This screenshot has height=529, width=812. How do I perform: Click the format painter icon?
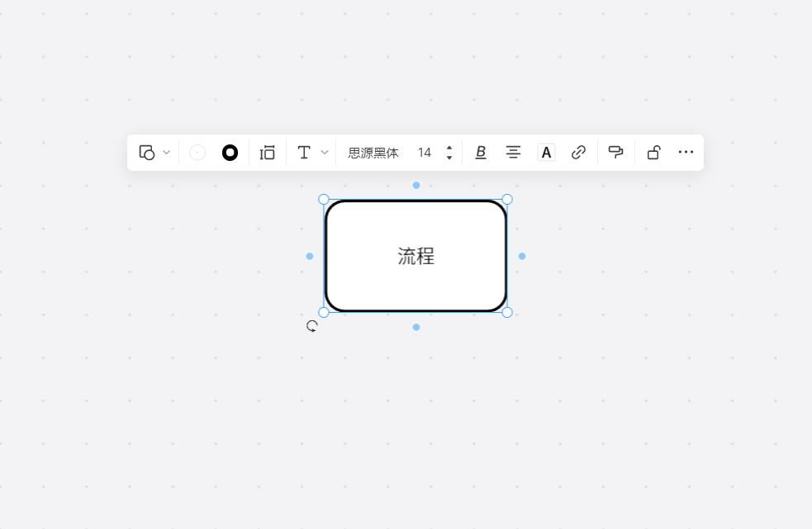coord(615,152)
